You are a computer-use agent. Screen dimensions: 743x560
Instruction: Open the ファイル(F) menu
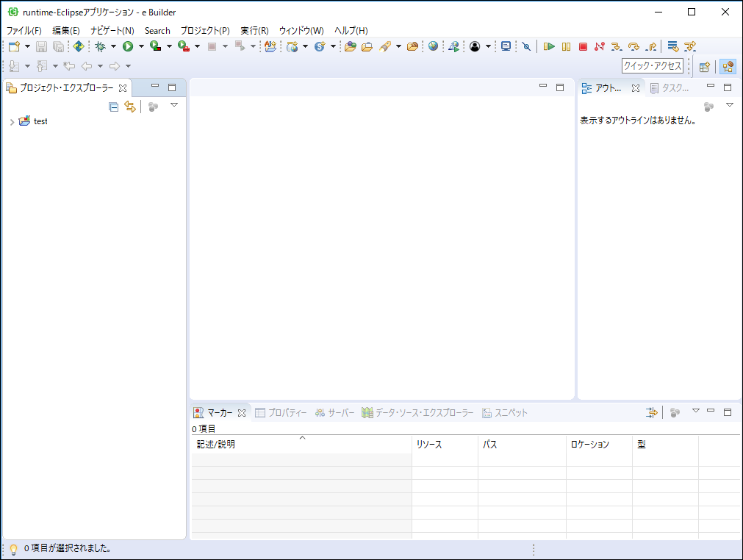(x=24, y=30)
